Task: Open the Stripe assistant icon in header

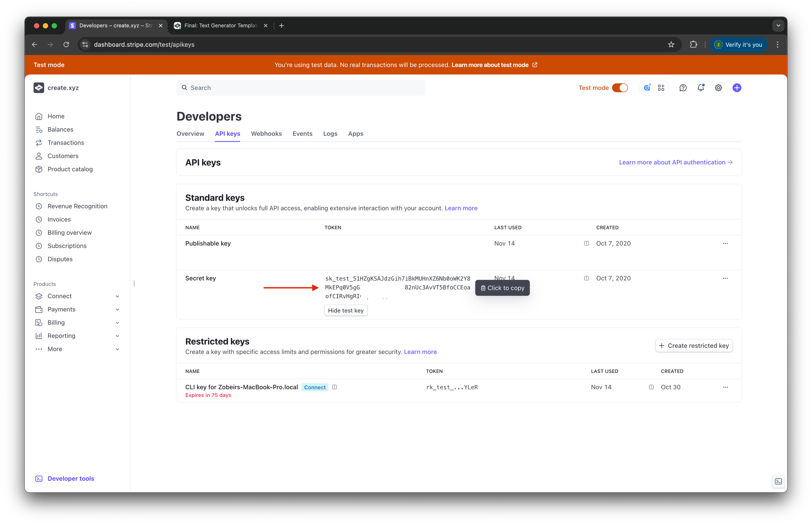Action: 647,88
